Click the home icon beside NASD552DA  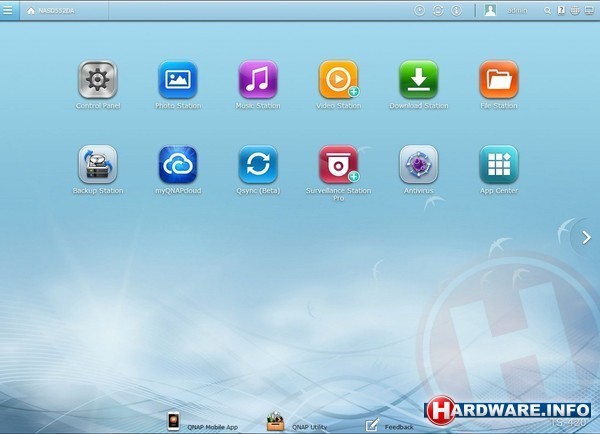[x=31, y=11]
